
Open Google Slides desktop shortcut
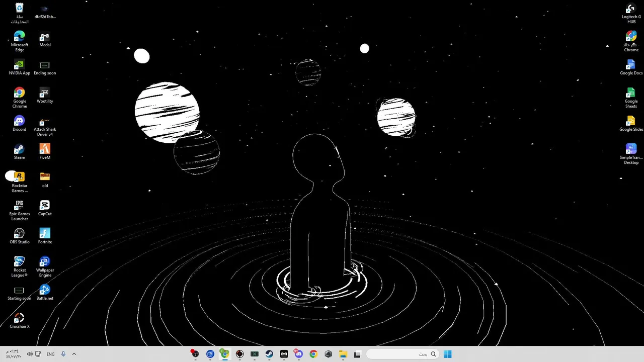pyautogui.click(x=631, y=124)
